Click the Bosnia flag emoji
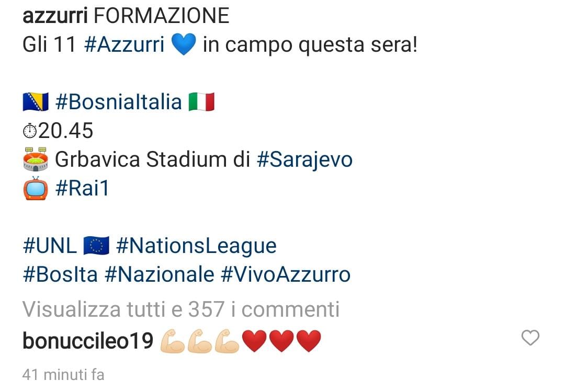 35,101
